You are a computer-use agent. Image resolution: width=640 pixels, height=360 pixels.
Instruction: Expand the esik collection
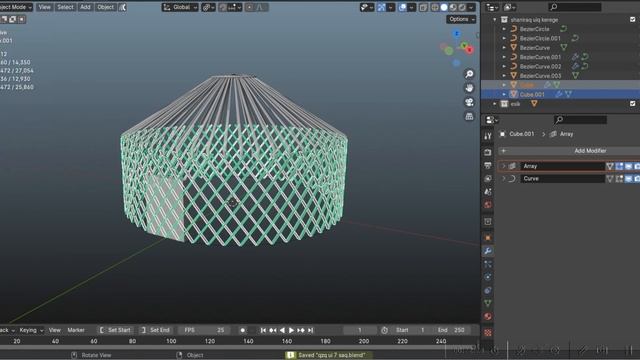point(495,104)
